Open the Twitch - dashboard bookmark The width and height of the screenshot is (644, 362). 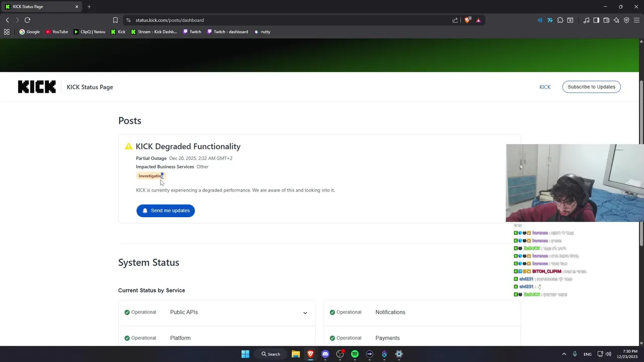pos(228,32)
